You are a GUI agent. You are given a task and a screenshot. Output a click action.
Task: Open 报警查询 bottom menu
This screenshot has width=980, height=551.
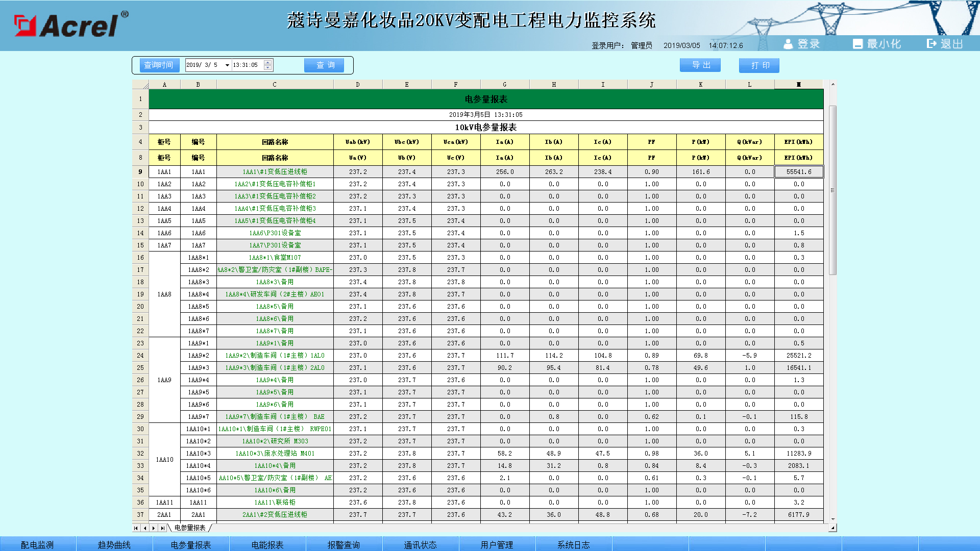click(x=344, y=544)
